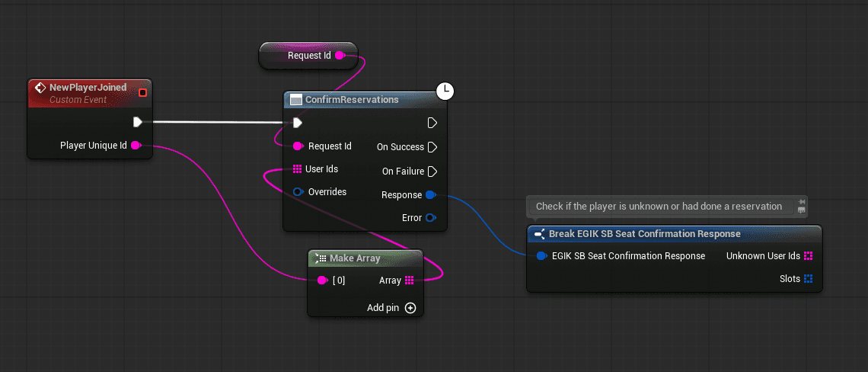Image resolution: width=868 pixels, height=372 pixels.
Task: Click the ConfirmReservations execution input pin
Action: [x=298, y=123]
